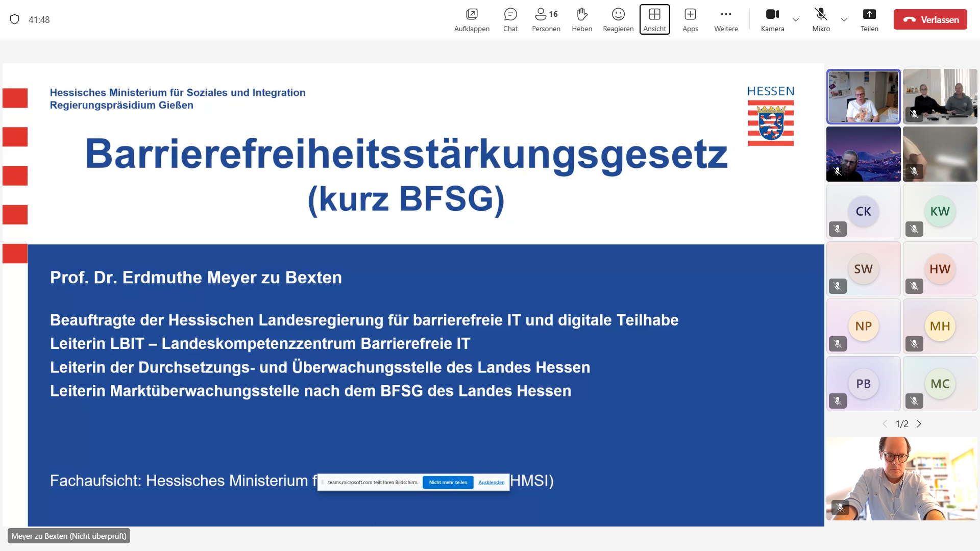The height and width of the screenshot is (551, 980).
Task: Open the Ansicht view menu
Action: (x=654, y=20)
